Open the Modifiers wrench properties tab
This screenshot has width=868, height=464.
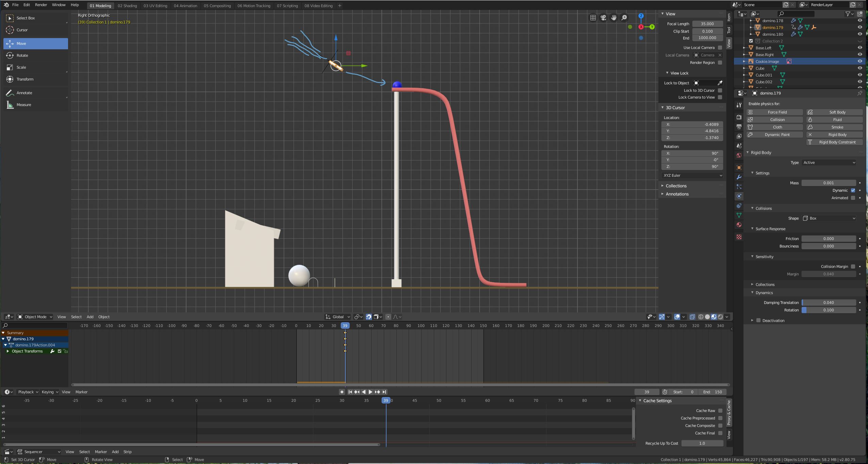pos(739,177)
